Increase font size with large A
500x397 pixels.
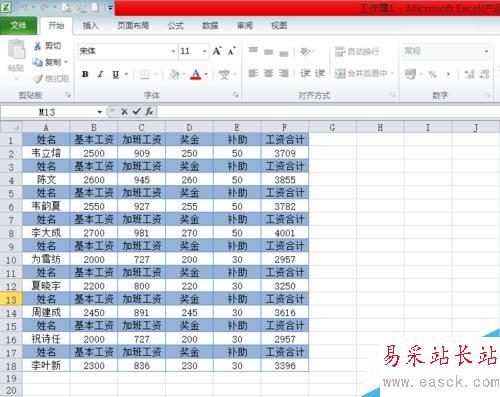(x=217, y=51)
